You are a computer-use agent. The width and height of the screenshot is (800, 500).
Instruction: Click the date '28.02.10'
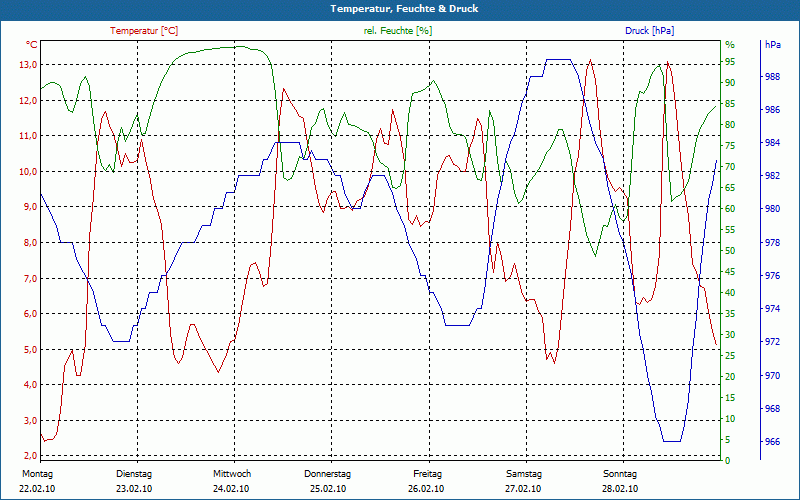click(x=620, y=489)
